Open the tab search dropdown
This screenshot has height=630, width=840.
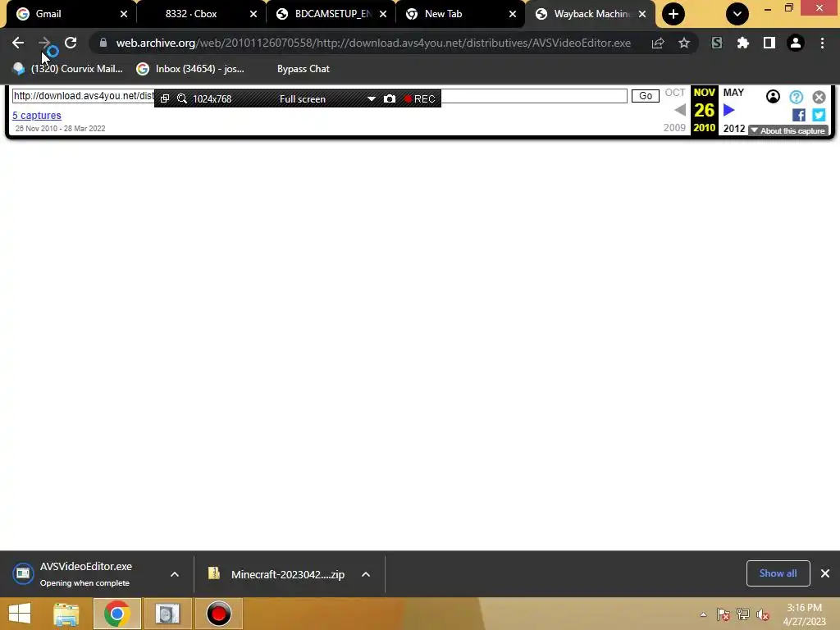click(x=737, y=14)
